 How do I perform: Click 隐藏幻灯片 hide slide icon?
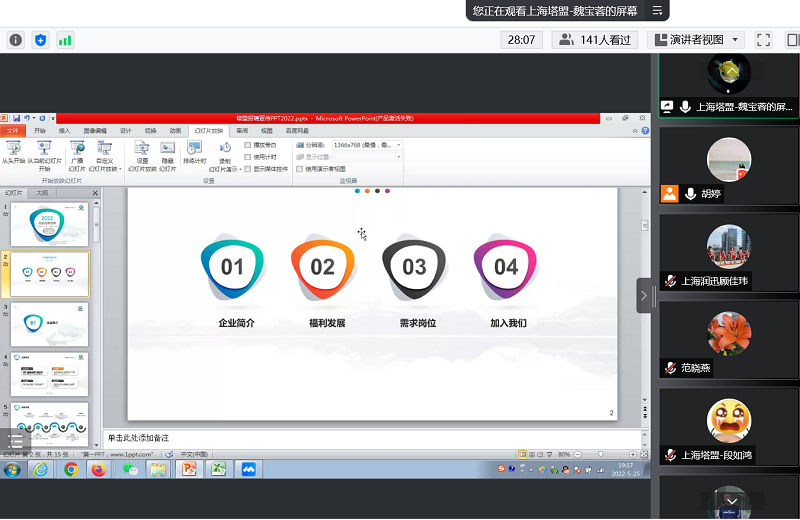pos(167,149)
